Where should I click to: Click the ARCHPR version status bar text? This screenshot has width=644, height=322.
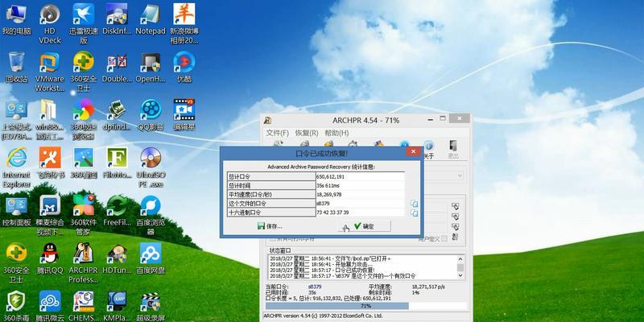pos(323,316)
